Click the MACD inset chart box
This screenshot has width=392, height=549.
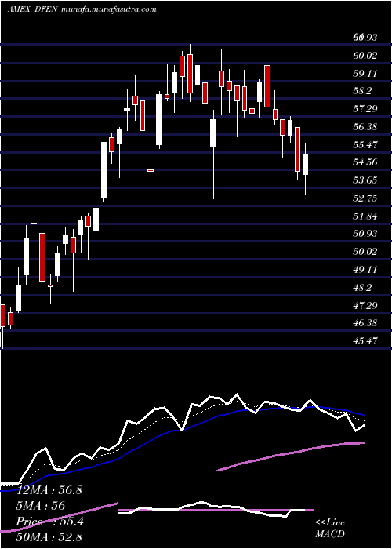(216, 510)
